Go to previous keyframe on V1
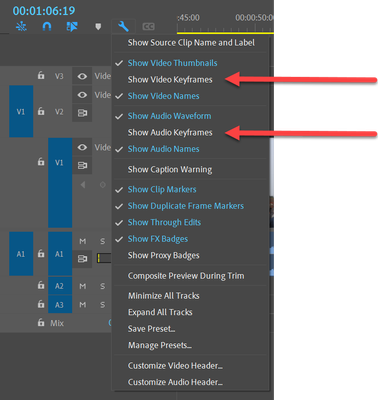Screen dimensions: 378x400 tap(83, 184)
